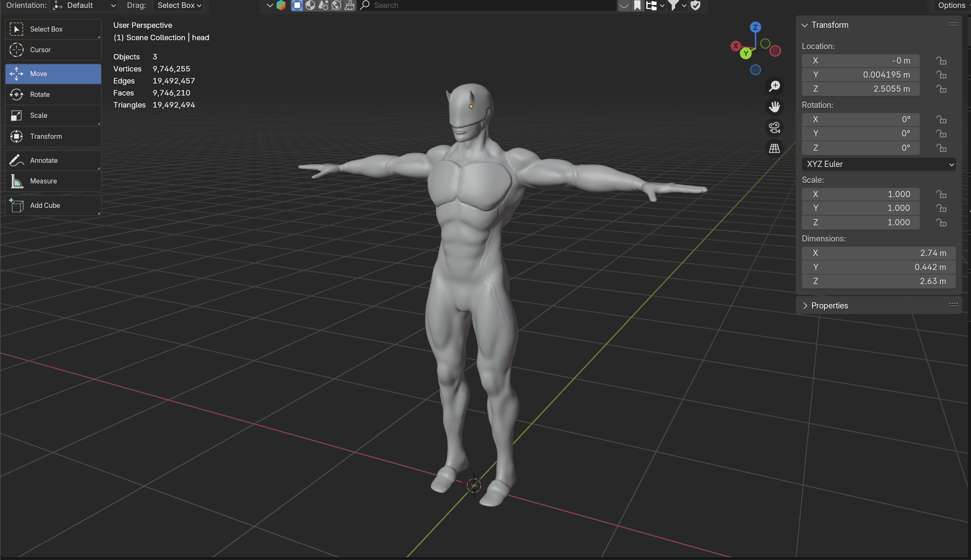This screenshot has width=971, height=560.
Task: Click the Dimensions X value field
Action: point(878,253)
